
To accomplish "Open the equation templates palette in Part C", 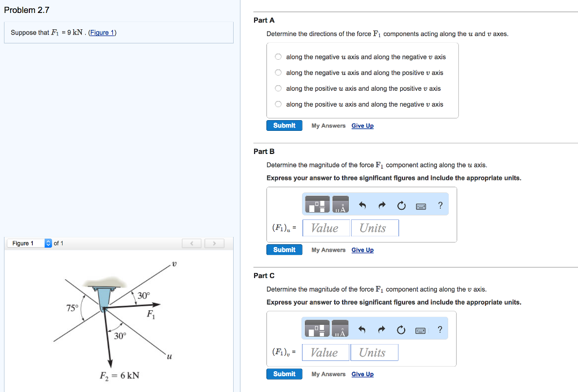I will [x=317, y=329].
